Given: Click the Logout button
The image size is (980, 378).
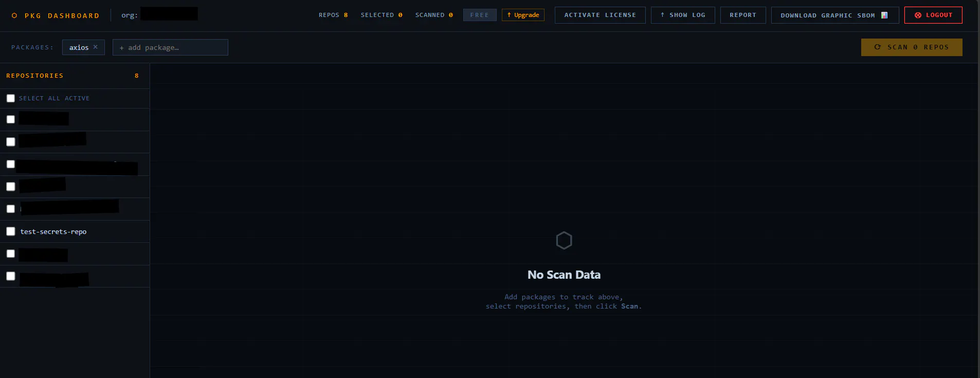Looking at the screenshot, I should tap(933, 15).
